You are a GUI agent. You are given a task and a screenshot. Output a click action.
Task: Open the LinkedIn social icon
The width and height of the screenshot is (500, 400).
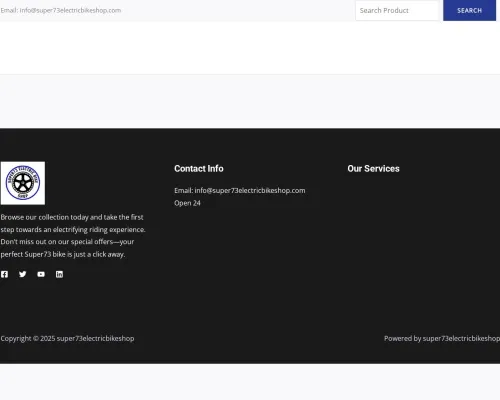59,274
